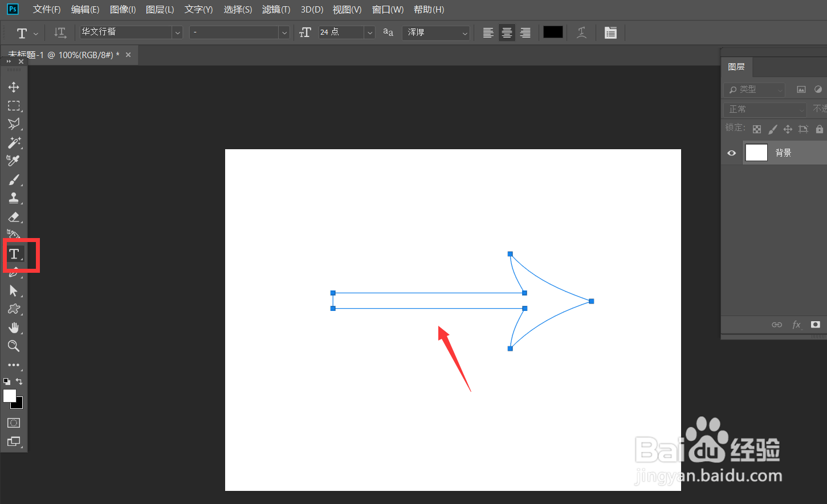Select the Eraser tool
827x504 pixels.
coord(14,216)
